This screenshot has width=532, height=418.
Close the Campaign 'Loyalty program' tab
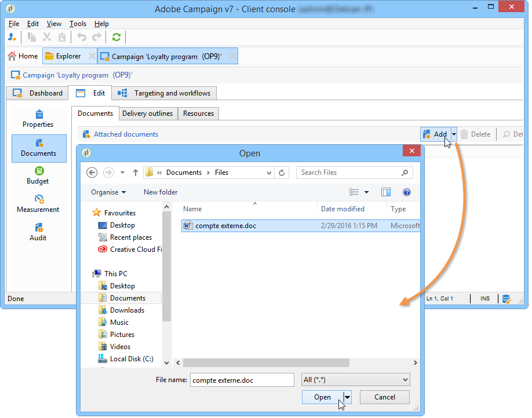pos(233,56)
